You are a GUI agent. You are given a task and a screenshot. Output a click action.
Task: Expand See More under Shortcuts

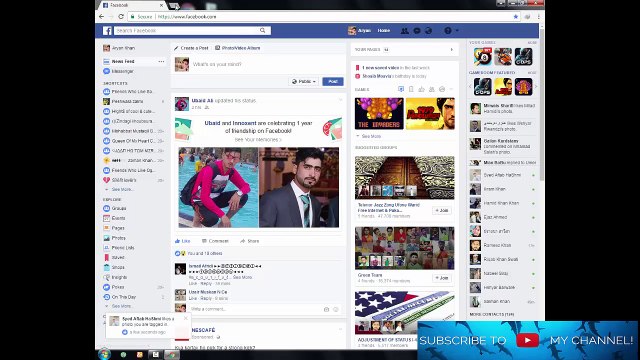tap(122, 189)
